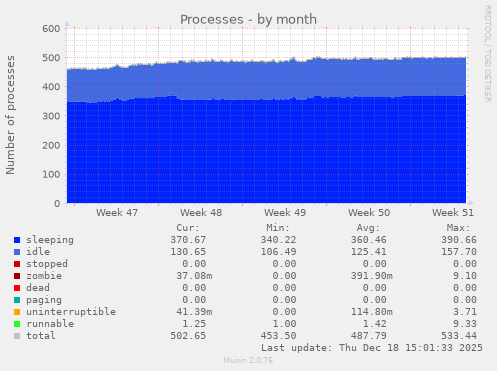Screen dimensions: 497x371
Task: Select the 'idle' legend label
Action: [38, 252]
